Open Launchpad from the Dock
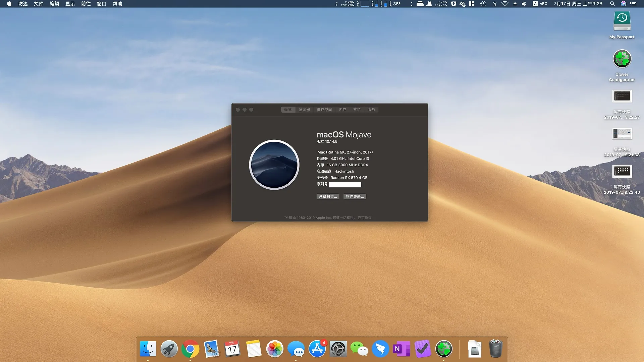644x362 pixels. (169, 349)
